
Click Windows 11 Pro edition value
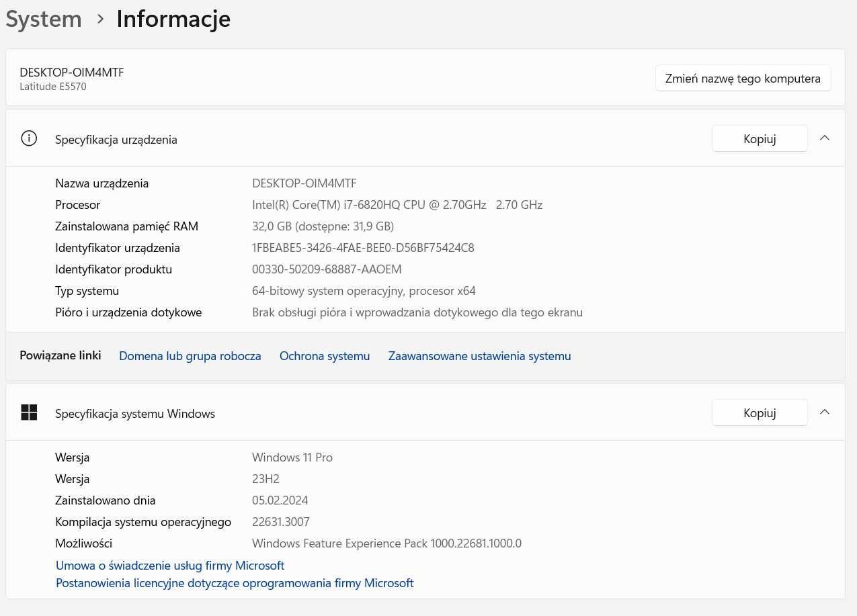[292, 457]
